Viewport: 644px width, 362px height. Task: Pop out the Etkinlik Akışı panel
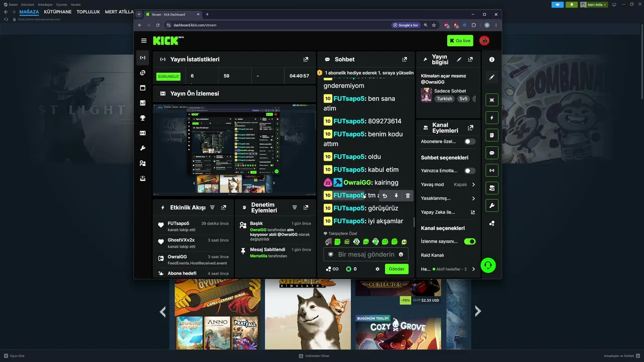pos(223,207)
